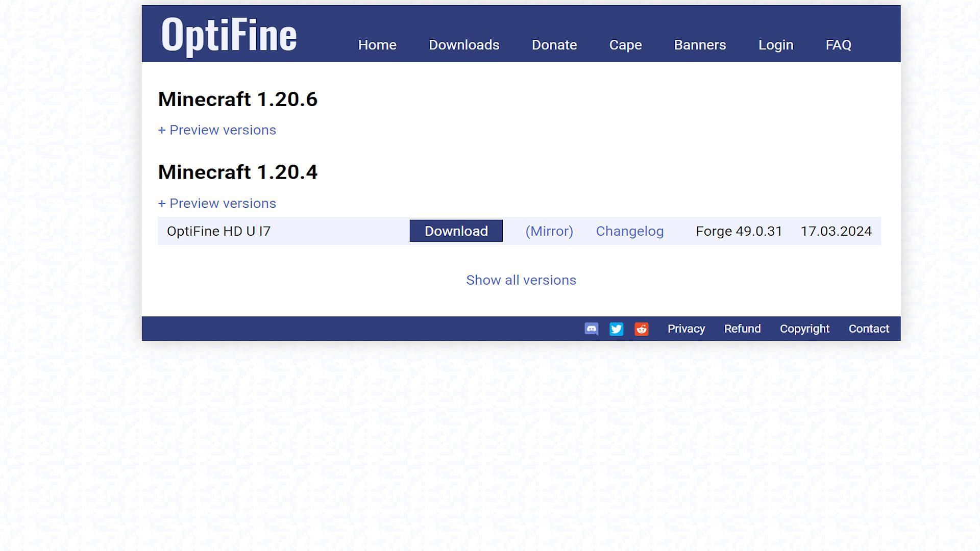Viewport: 980px width, 551px height.
Task: Open Mirror download for OptiFine HD U I7
Action: 549,231
